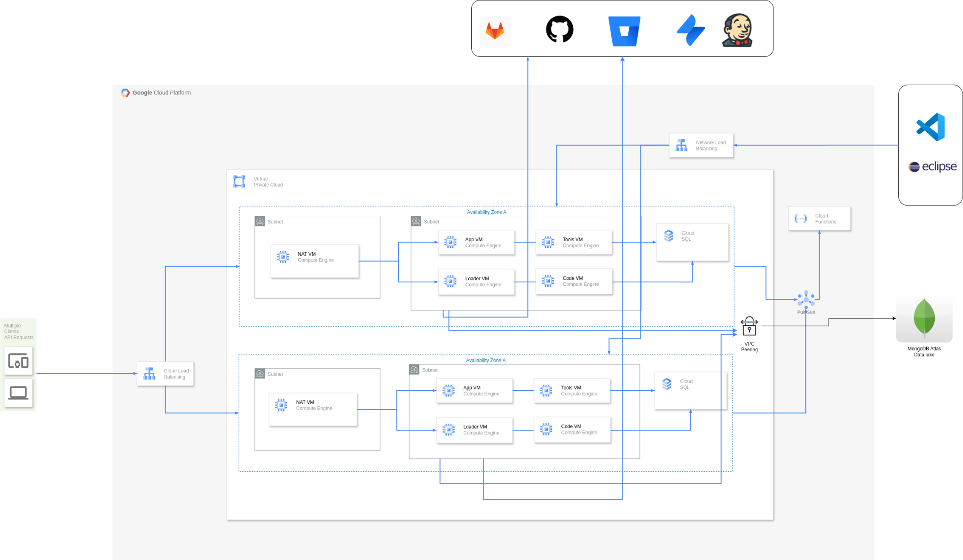Click bottom zone Code VM label
The height and width of the screenshot is (560, 963).
pos(571,426)
